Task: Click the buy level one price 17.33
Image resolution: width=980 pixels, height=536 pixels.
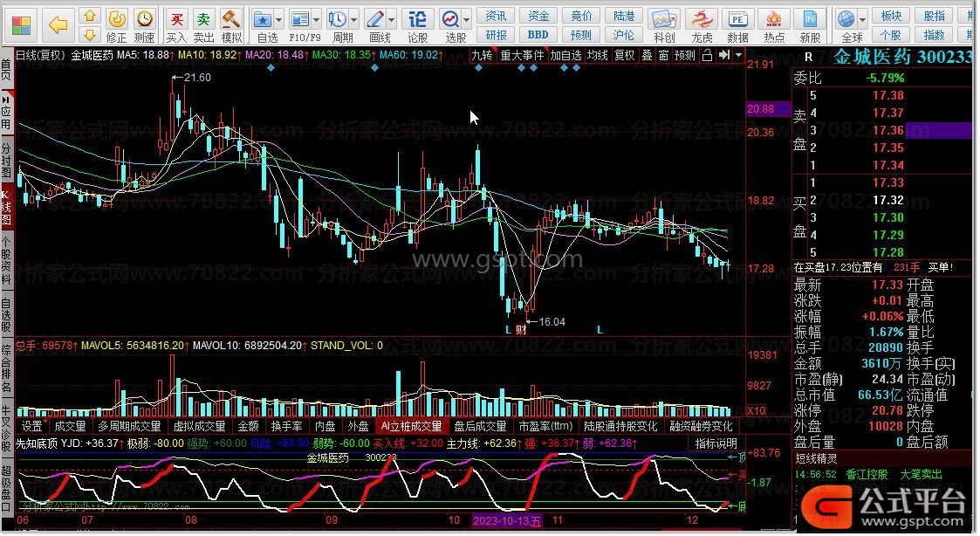Action: 888,182
